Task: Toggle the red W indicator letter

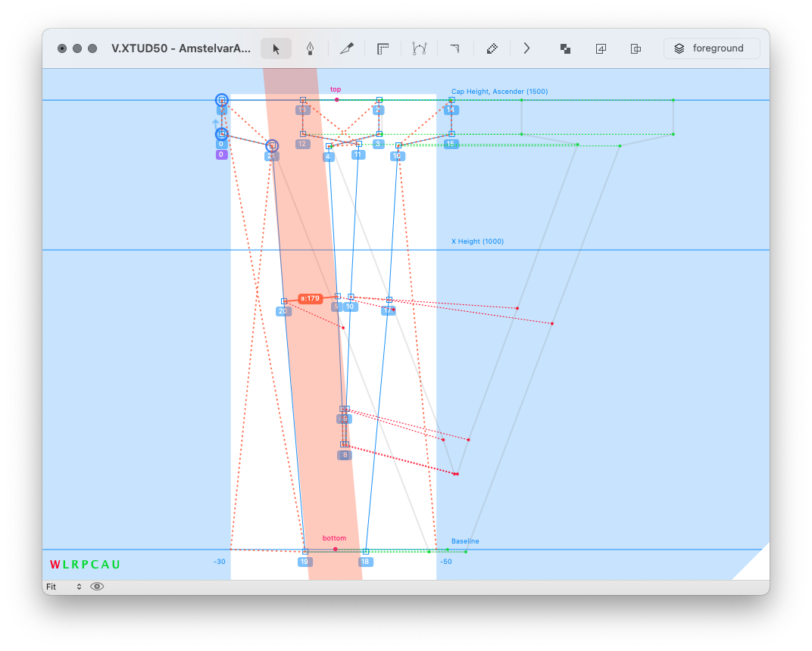Action: 55,565
